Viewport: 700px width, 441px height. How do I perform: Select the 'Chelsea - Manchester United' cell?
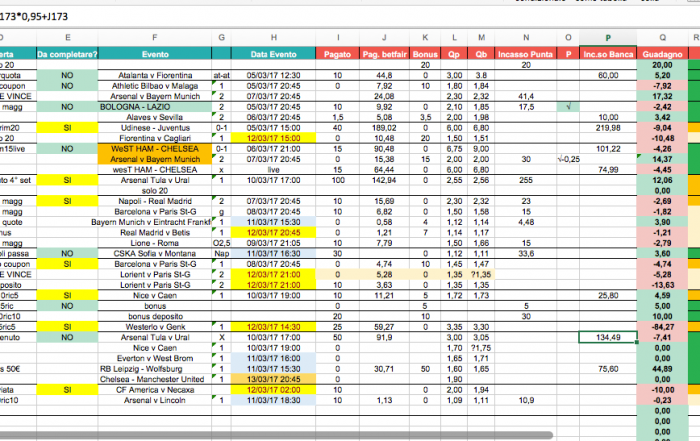click(154, 379)
